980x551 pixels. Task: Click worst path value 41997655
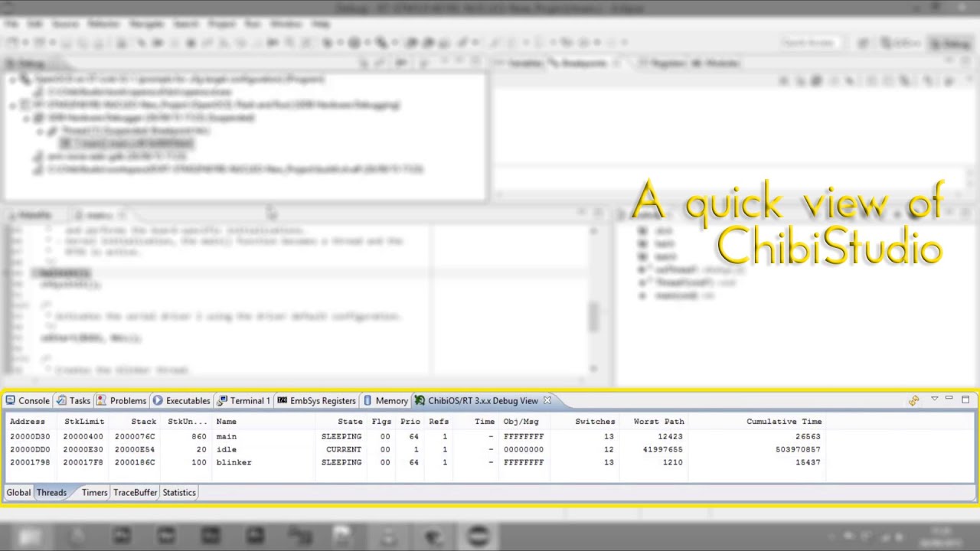point(662,449)
